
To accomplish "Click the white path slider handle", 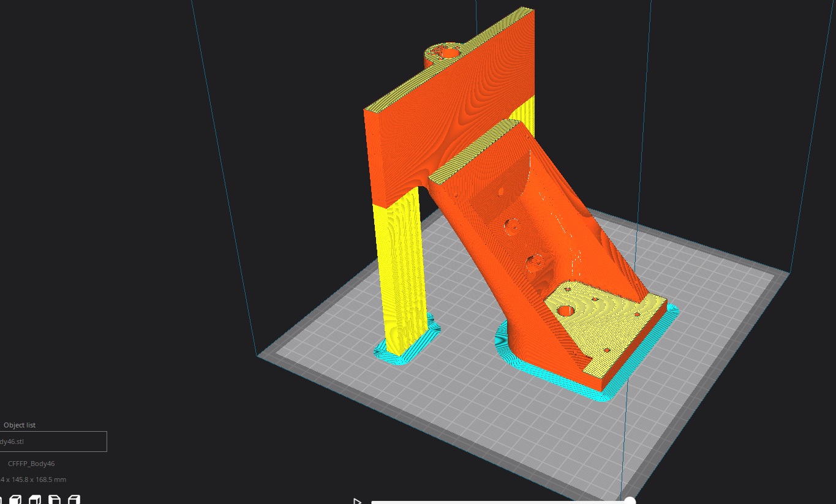I will (x=629, y=502).
